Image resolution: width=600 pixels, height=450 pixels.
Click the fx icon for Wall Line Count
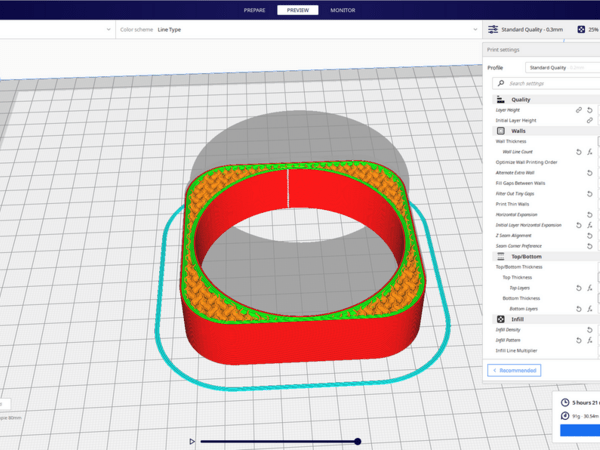(590, 152)
